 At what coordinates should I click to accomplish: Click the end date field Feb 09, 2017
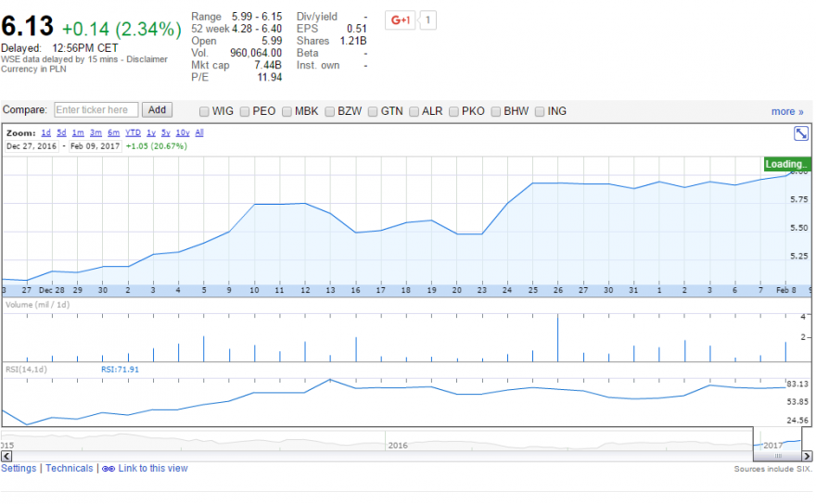pos(95,146)
